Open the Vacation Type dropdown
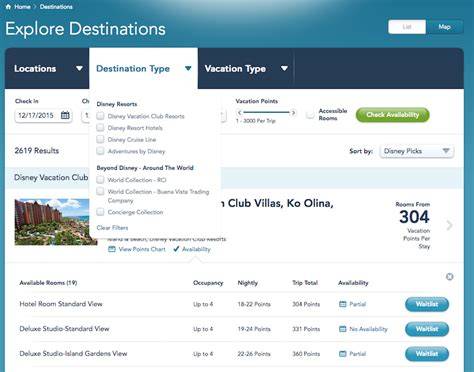 pos(246,68)
